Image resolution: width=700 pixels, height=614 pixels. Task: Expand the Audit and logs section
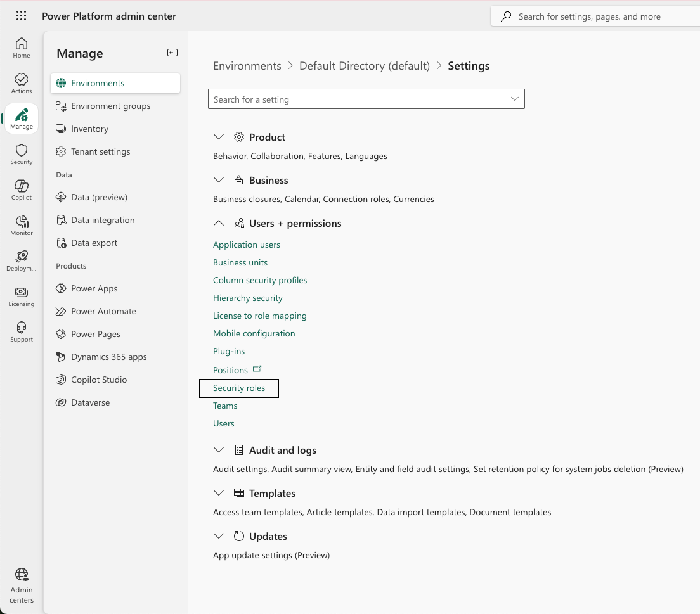click(x=219, y=450)
